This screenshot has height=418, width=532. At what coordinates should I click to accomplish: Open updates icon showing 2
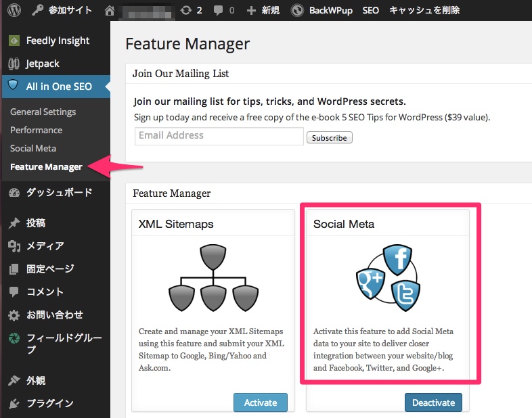[186, 10]
